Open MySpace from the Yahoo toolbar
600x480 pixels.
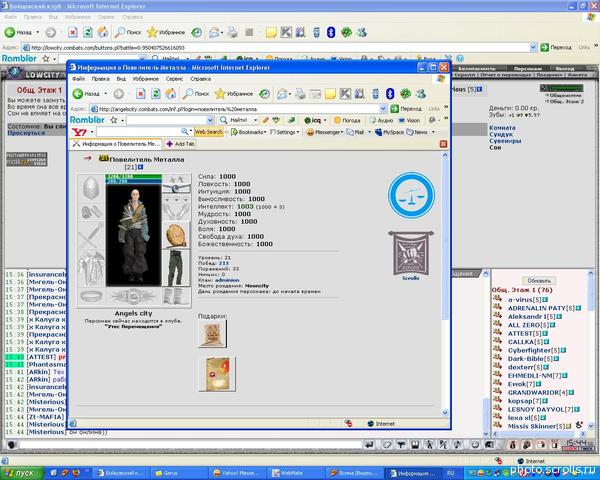point(389,132)
